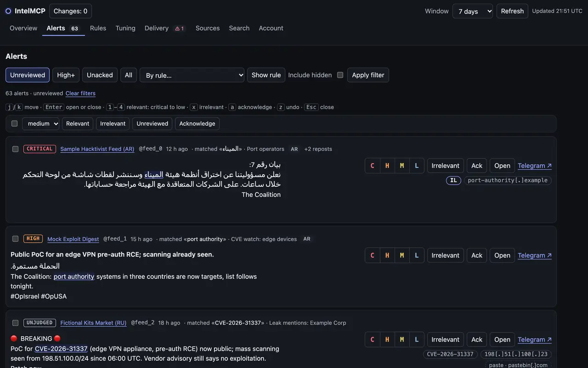Image resolution: width=588 pixels, height=368 pixels.
Task: Open the bulk severity medium dropdown
Action: [x=40, y=124]
